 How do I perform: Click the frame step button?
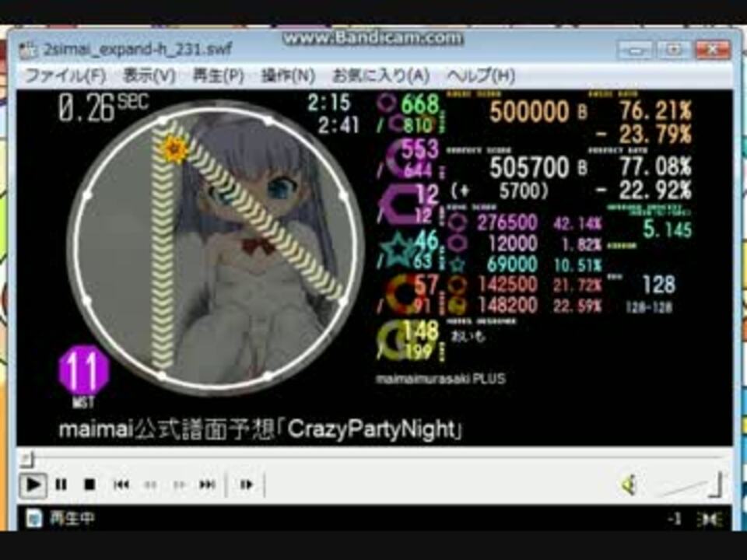(x=246, y=485)
